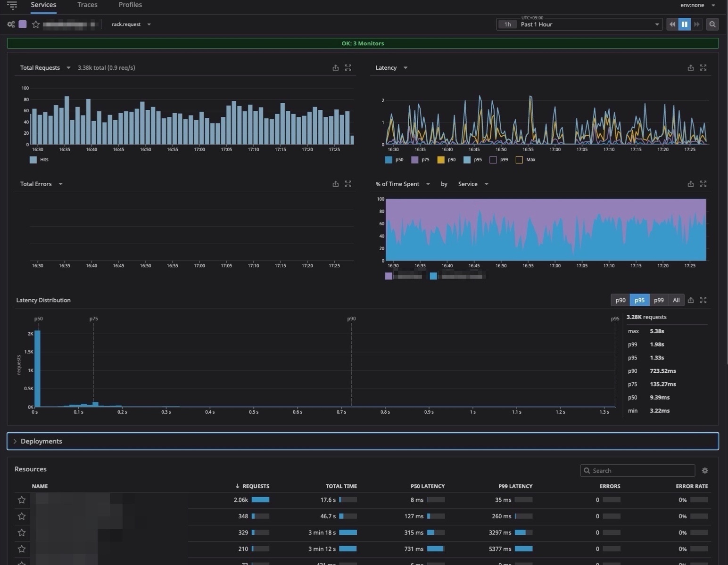Open Resources table settings gear
Screen dimensions: 728x565
pyautogui.click(x=705, y=470)
